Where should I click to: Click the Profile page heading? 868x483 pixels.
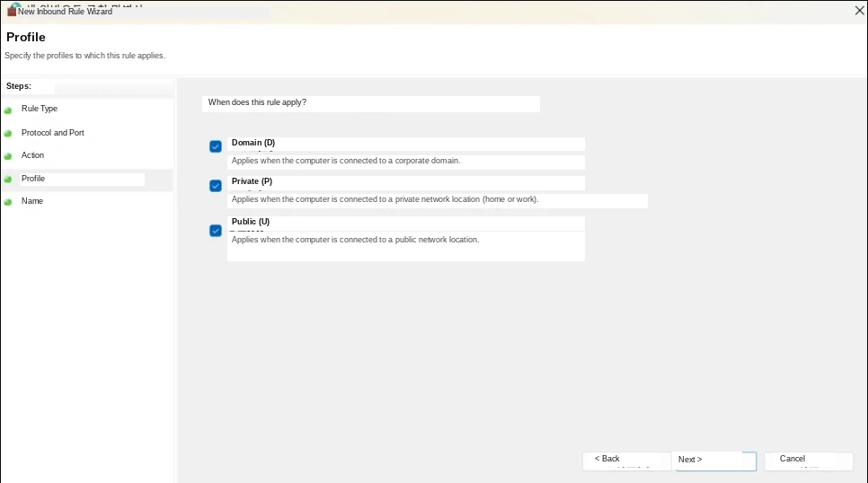(x=26, y=37)
